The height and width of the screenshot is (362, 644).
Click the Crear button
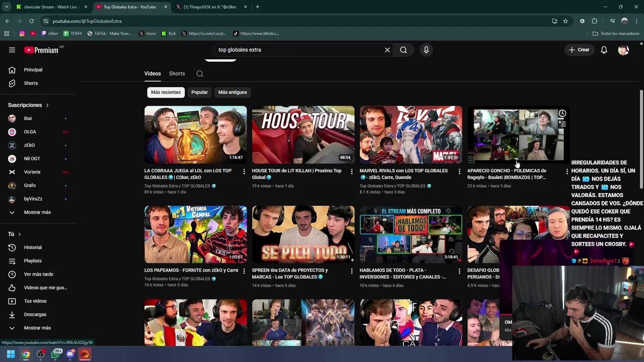579,50
